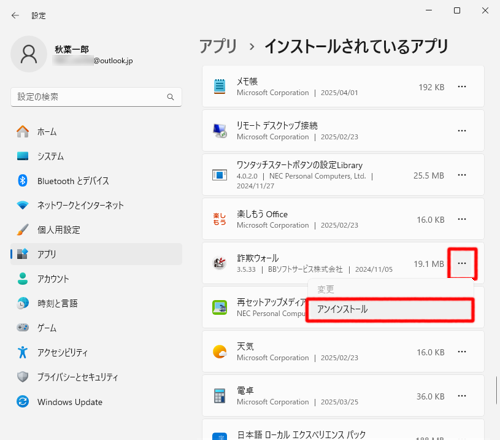Select the 電卓 app name
500x440 pixels.
pyautogui.click(x=245, y=390)
